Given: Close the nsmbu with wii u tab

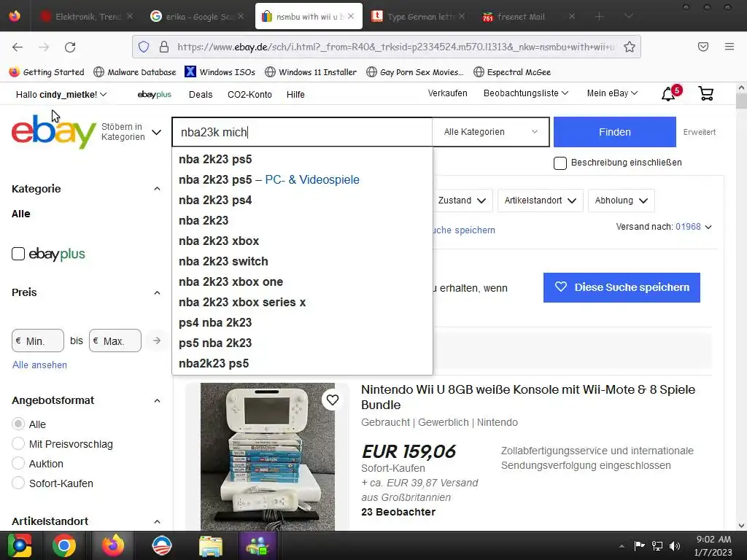Looking at the screenshot, I should (351, 16).
